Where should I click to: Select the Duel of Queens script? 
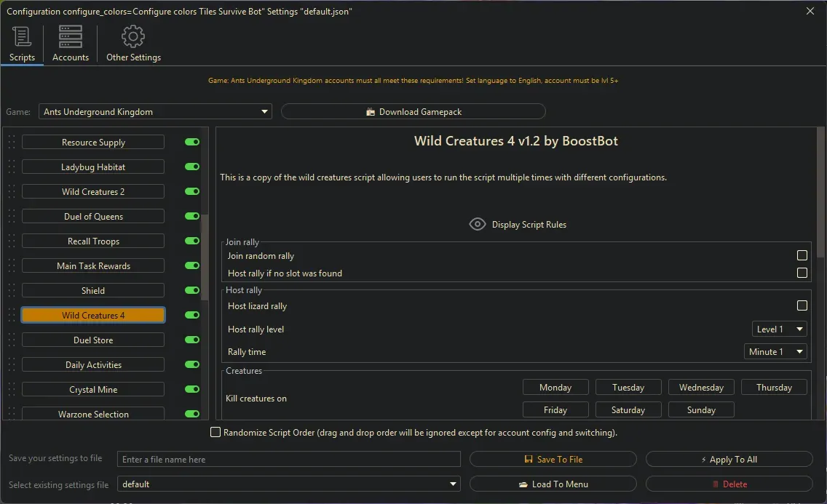point(93,217)
